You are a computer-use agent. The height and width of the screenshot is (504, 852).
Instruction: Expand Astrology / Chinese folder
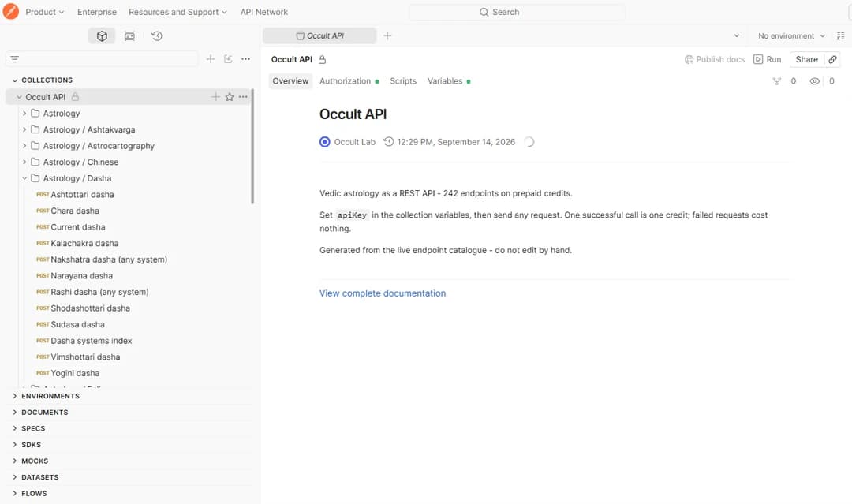pos(24,162)
